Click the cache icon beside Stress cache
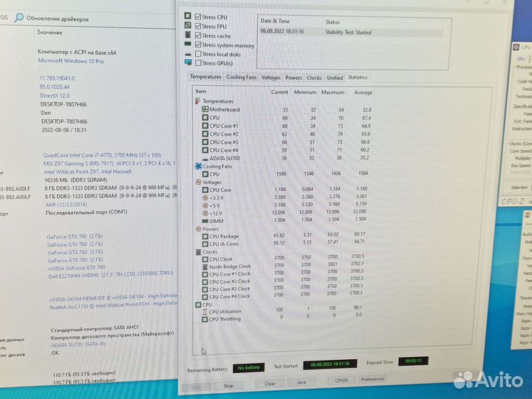This screenshot has width=532, height=399. 188,35
